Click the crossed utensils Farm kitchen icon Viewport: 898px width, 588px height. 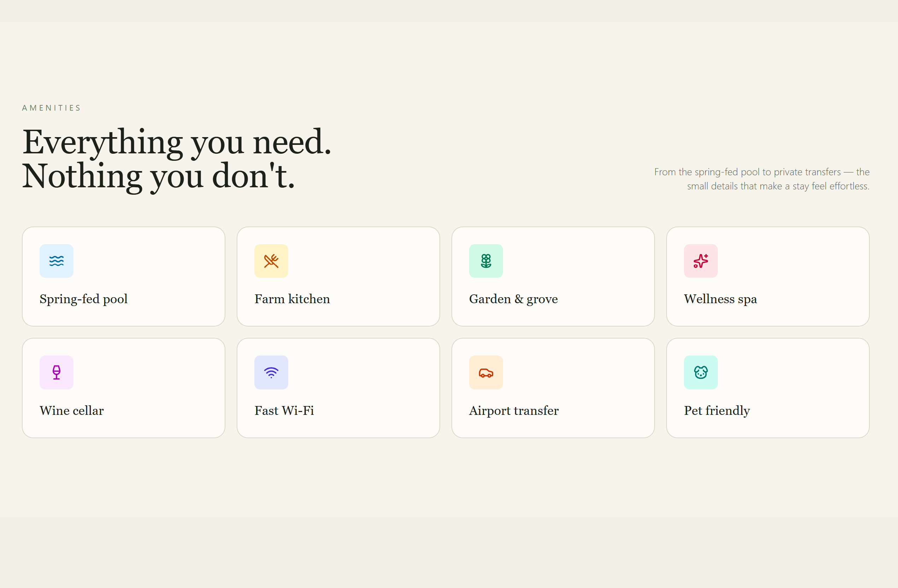coord(271,261)
